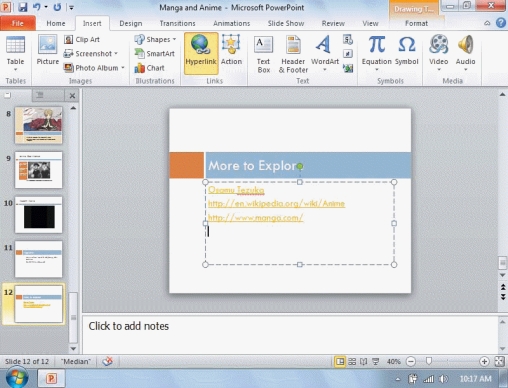Close the slides pane
The height and width of the screenshot is (388, 508).
pos(72,96)
